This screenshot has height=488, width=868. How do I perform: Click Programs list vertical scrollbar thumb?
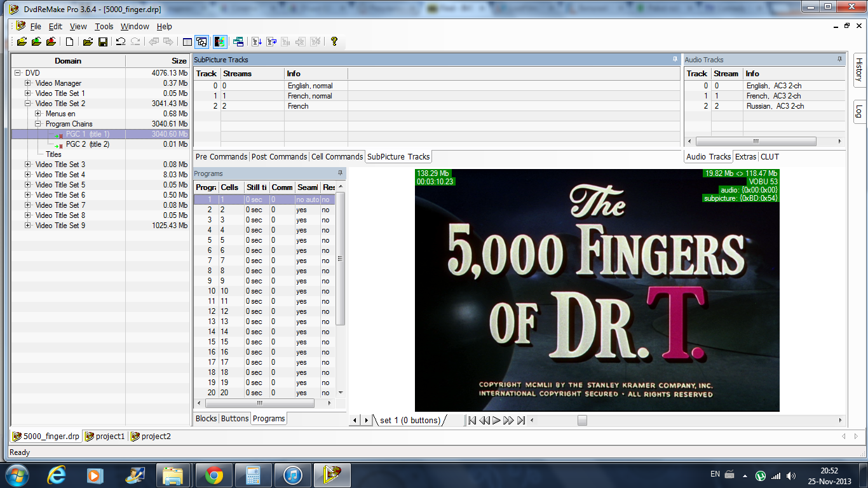[341, 259]
